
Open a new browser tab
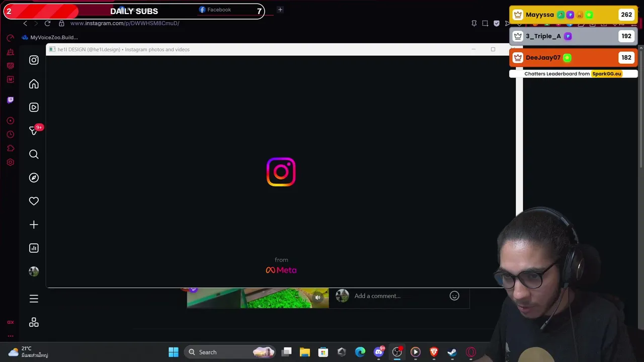pos(280,10)
